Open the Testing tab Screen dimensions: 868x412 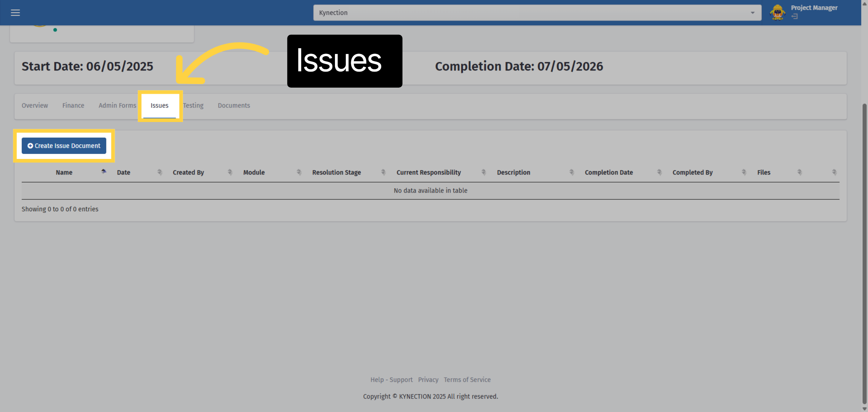pyautogui.click(x=193, y=105)
